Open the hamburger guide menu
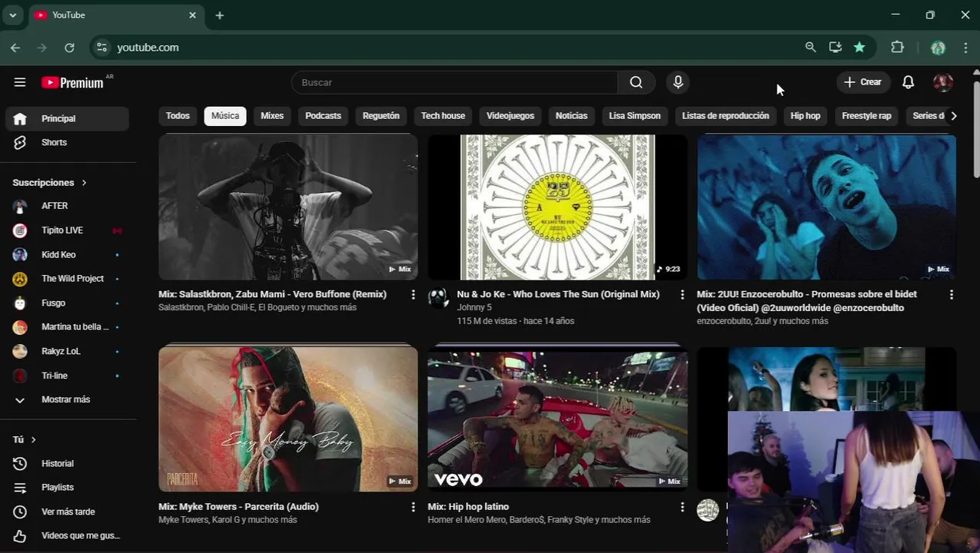 click(20, 82)
